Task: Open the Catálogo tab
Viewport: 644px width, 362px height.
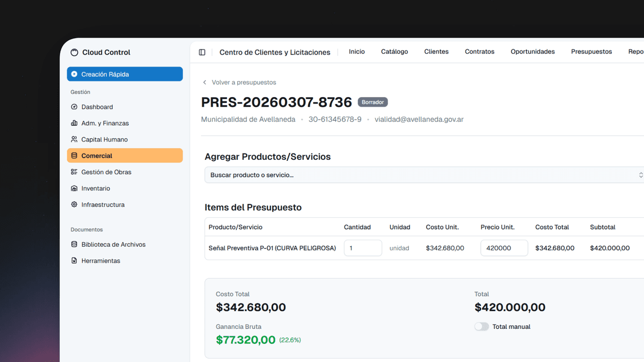Action: (x=394, y=51)
